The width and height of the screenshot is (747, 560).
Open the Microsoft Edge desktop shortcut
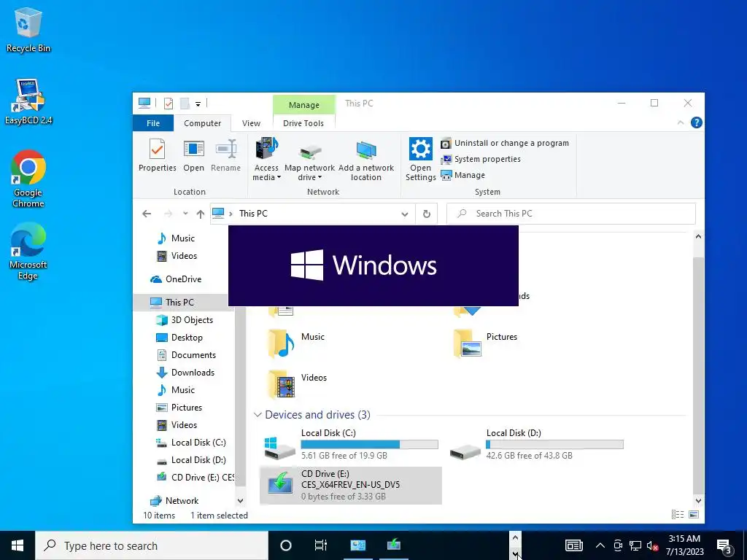click(28, 251)
